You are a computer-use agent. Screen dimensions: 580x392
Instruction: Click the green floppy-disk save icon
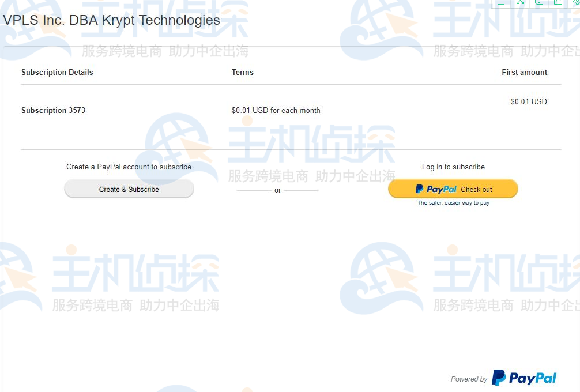[x=539, y=2]
